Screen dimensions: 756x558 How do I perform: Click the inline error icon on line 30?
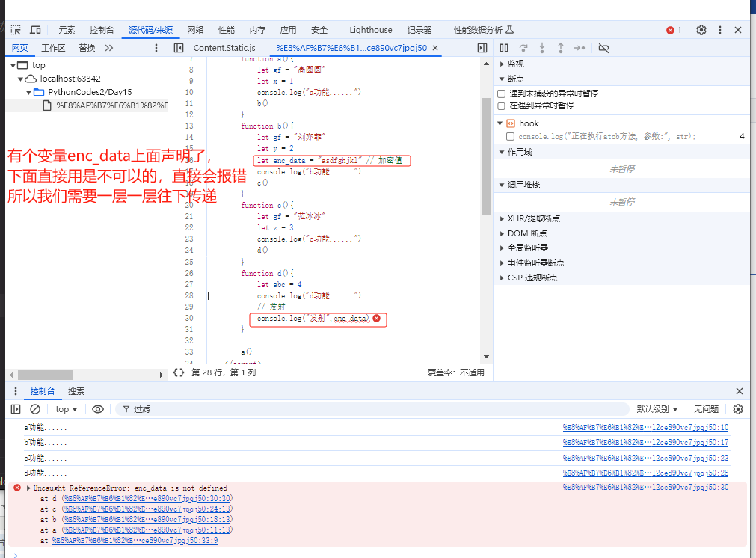377,319
